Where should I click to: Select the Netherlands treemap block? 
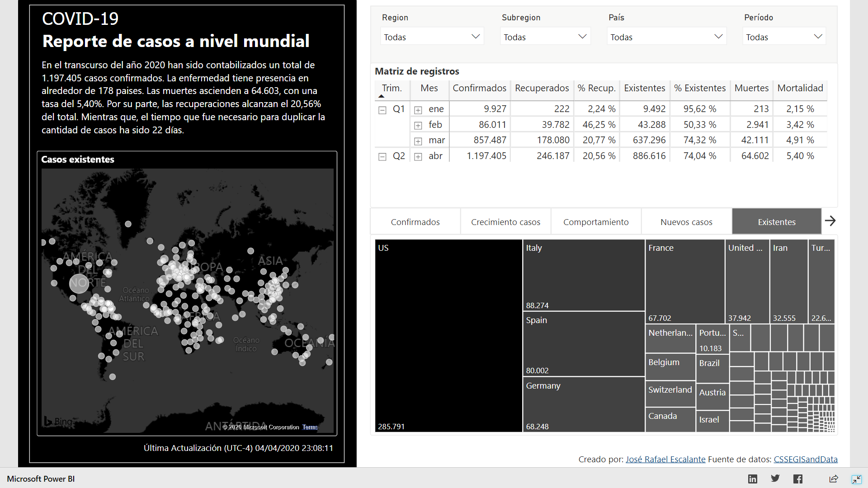pyautogui.click(x=670, y=338)
